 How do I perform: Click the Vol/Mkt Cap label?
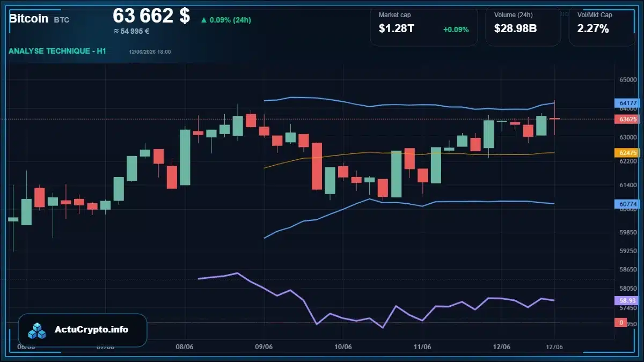click(x=595, y=15)
